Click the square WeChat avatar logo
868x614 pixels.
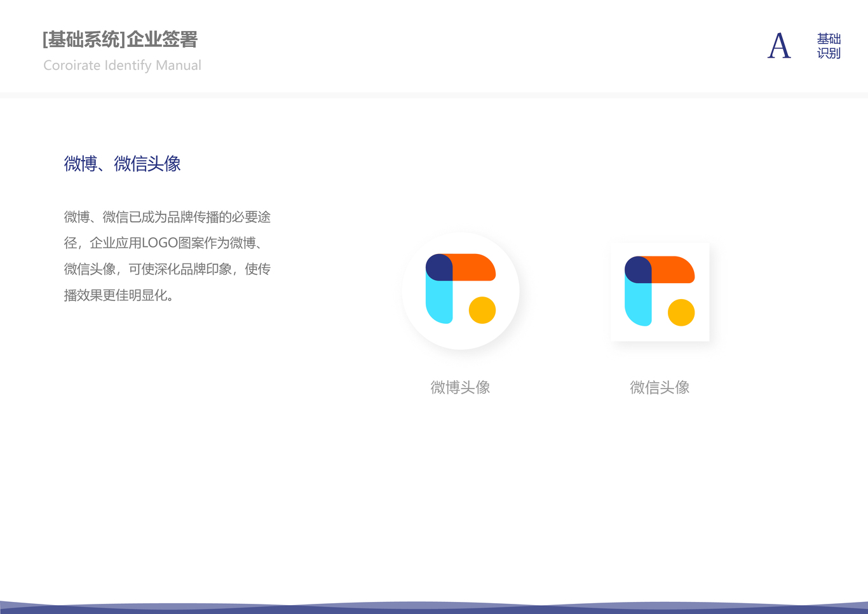(660, 292)
